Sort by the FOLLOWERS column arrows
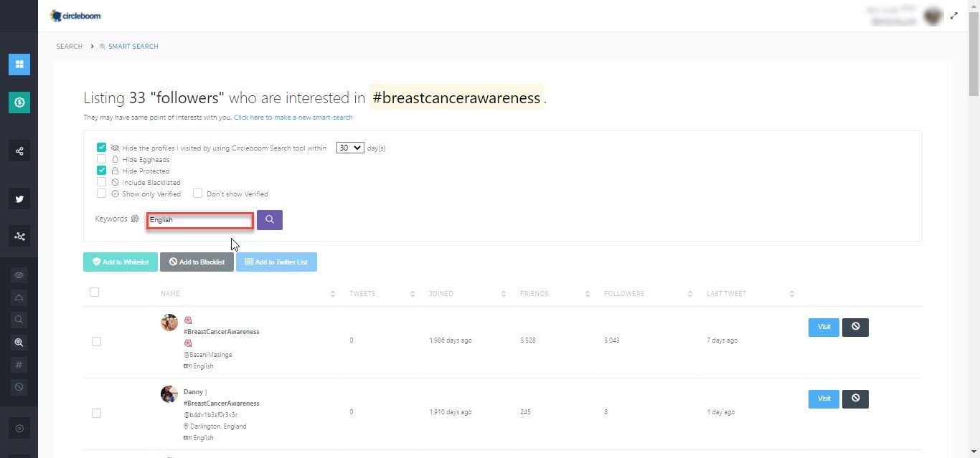980x458 pixels. tap(690, 294)
